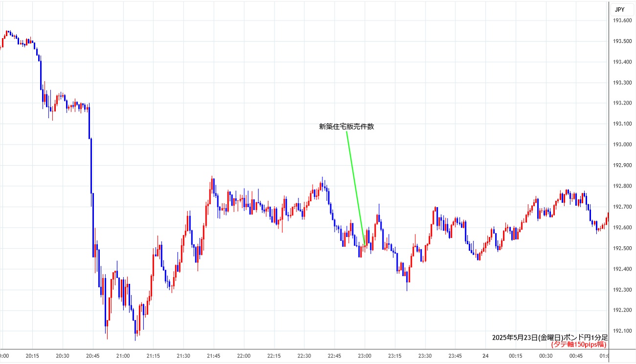Click the 192.900 price axis label
The width and height of the screenshot is (636, 364).
(x=622, y=165)
